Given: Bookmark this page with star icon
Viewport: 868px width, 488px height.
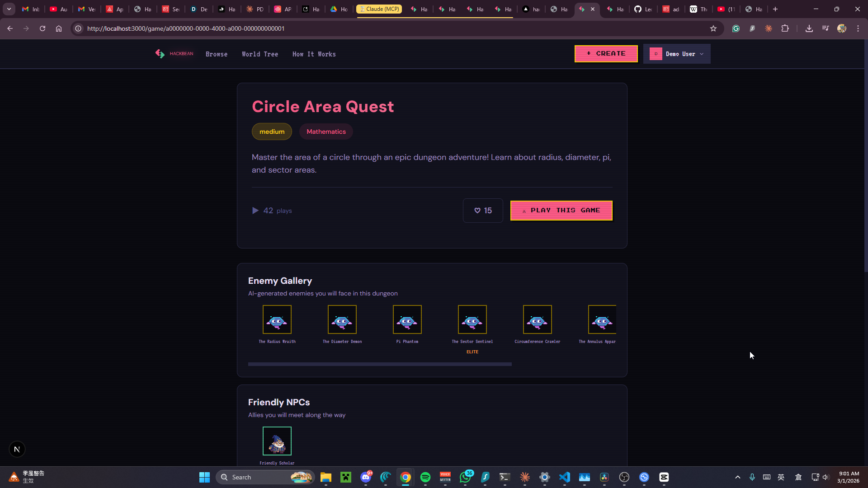Looking at the screenshot, I should pos(713,28).
